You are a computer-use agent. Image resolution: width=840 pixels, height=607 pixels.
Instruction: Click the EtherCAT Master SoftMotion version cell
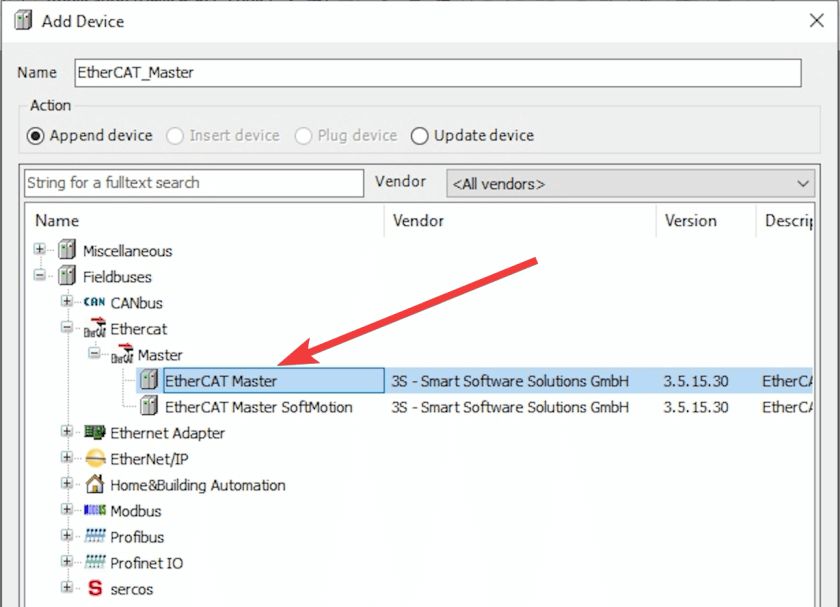pyautogui.click(x=696, y=407)
